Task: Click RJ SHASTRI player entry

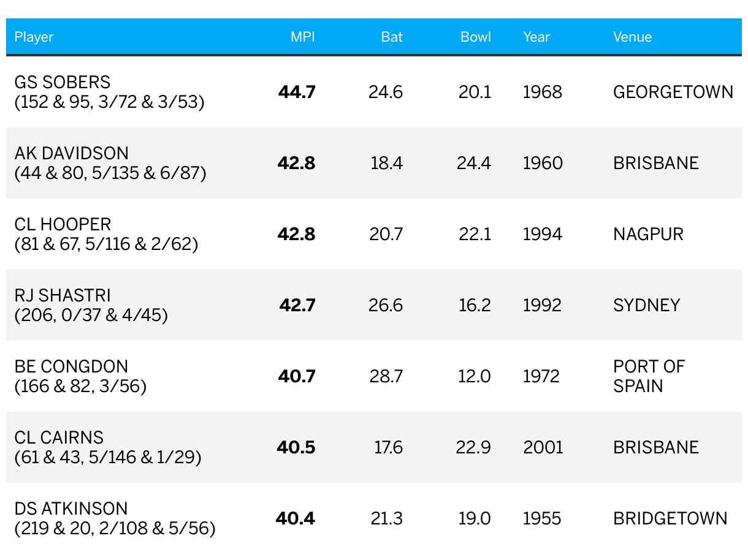Action: [91, 305]
